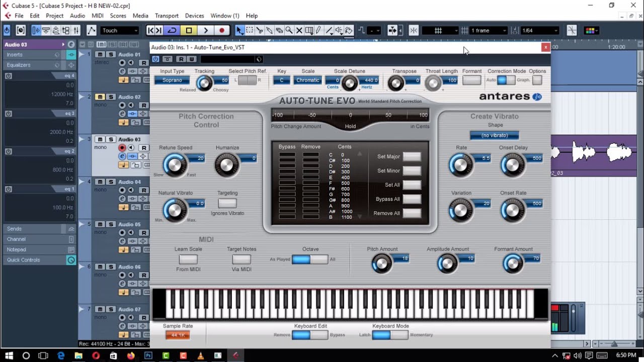
Task: Toggle record enable on Audio 03 track
Action: (122, 148)
